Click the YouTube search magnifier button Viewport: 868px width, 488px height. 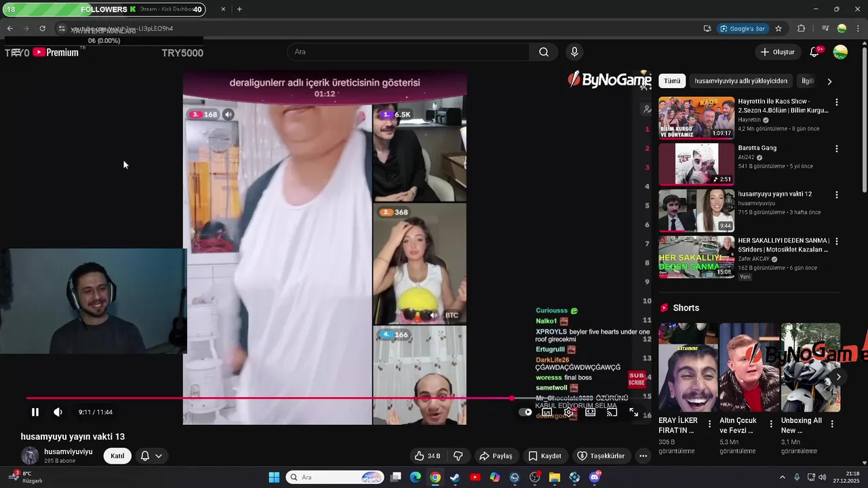(x=544, y=52)
